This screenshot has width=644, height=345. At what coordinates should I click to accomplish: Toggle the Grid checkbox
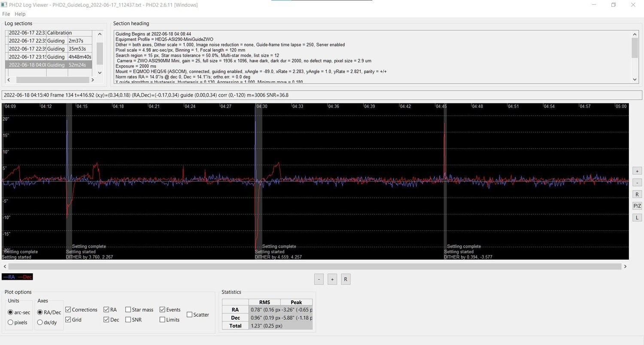tap(73, 320)
